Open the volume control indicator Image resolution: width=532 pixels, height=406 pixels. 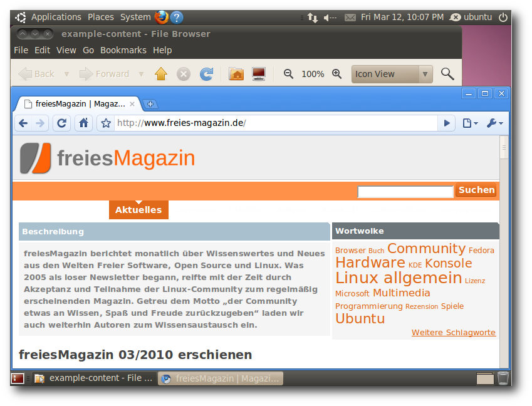[330, 18]
